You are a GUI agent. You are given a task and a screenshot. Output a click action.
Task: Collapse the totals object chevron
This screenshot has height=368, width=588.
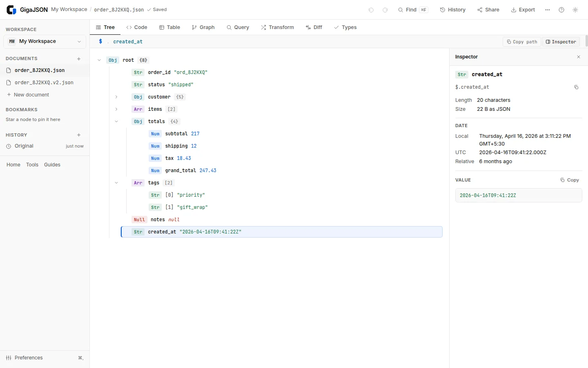tap(116, 121)
